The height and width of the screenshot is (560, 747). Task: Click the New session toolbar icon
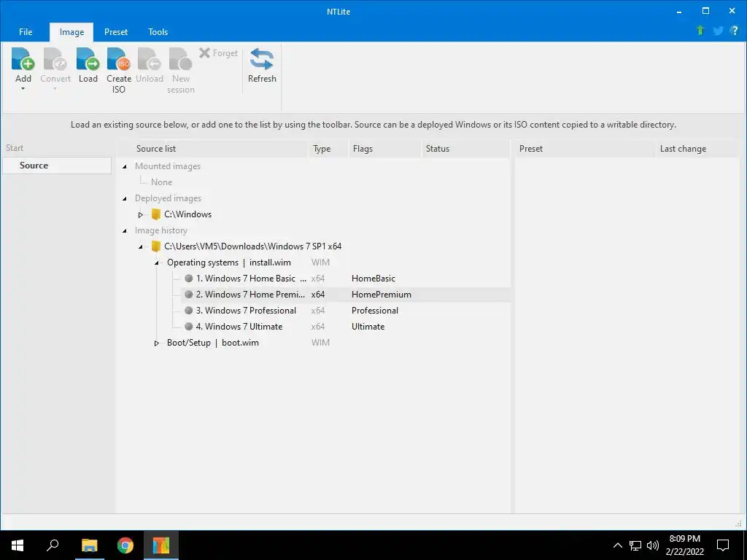click(181, 59)
